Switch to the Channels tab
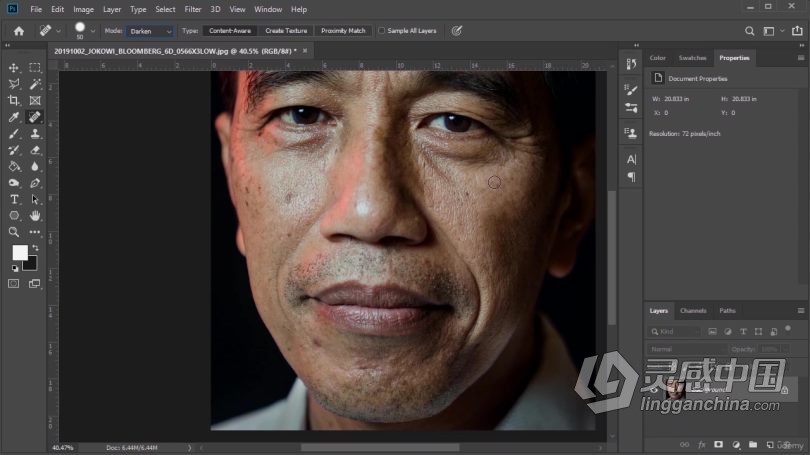Screen dimensions: 810x455 (x=693, y=311)
